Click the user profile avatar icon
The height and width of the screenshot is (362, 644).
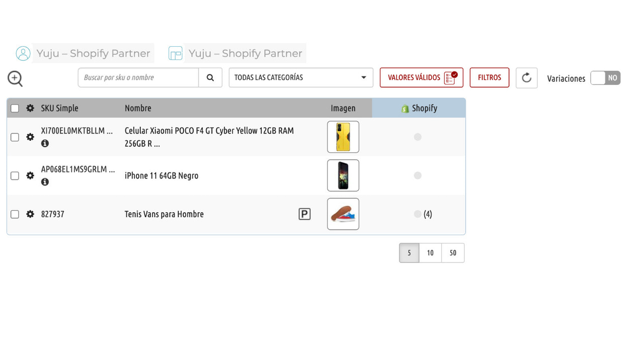pyautogui.click(x=23, y=53)
